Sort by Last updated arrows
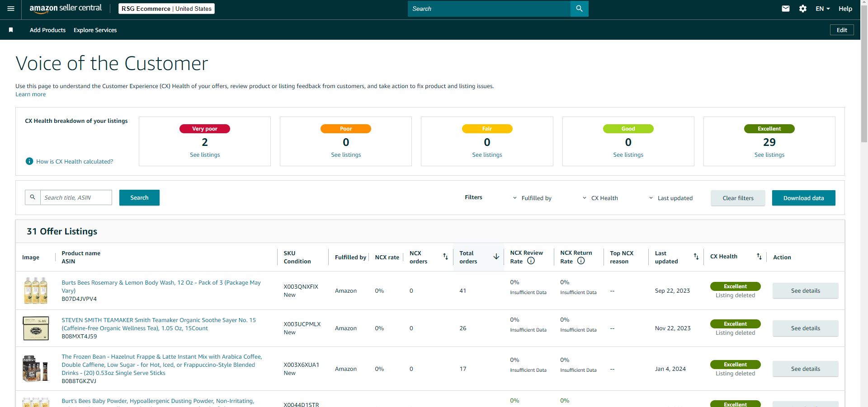This screenshot has width=868, height=407. [x=696, y=257]
